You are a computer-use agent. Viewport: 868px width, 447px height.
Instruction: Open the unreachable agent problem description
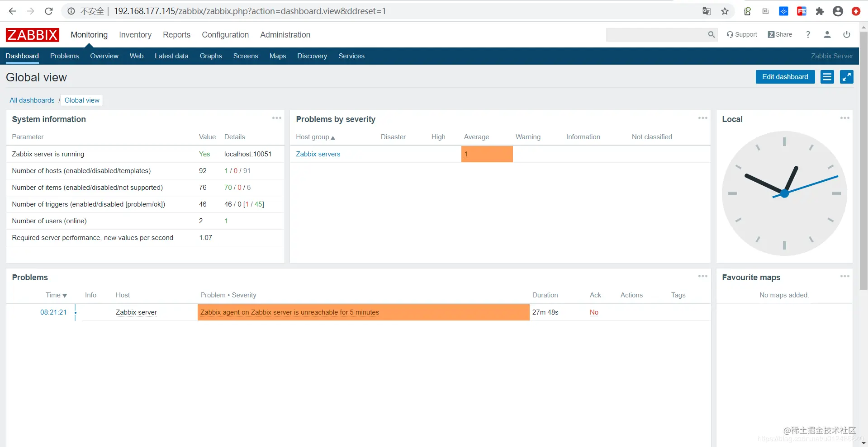289,312
